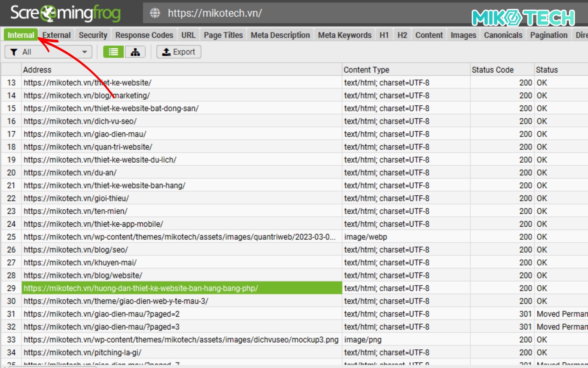Switch to list view icon

(113, 52)
